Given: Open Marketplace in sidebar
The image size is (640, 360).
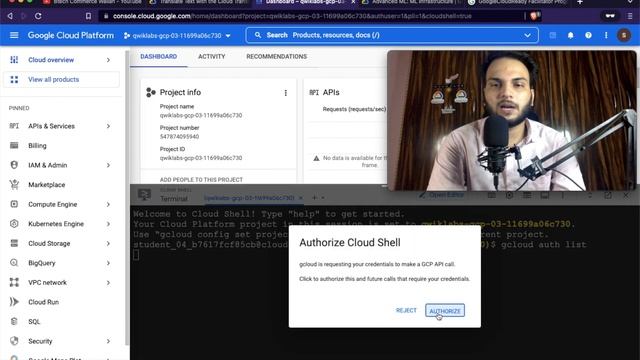Looking at the screenshot, I should (47, 185).
